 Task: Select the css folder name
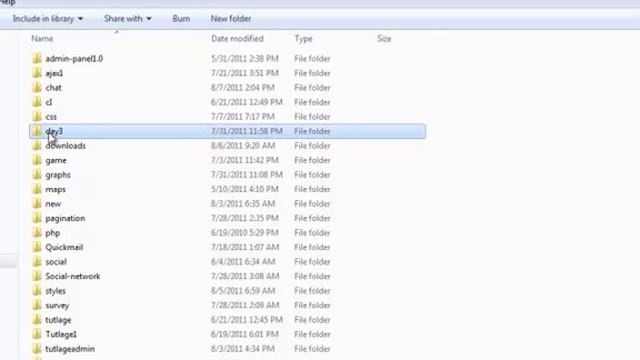pos(51,117)
